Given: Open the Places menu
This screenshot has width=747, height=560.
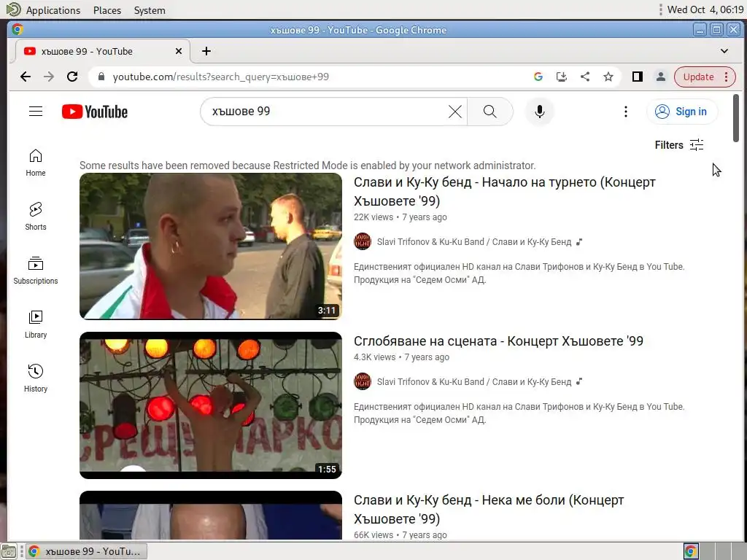Looking at the screenshot, I should 107,10.
